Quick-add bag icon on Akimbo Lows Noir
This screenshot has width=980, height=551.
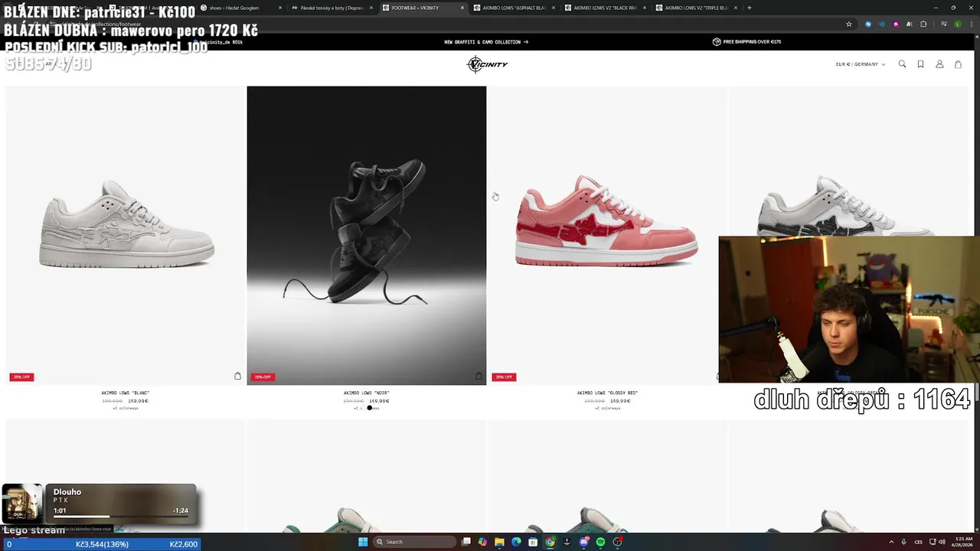coord(479,376)
